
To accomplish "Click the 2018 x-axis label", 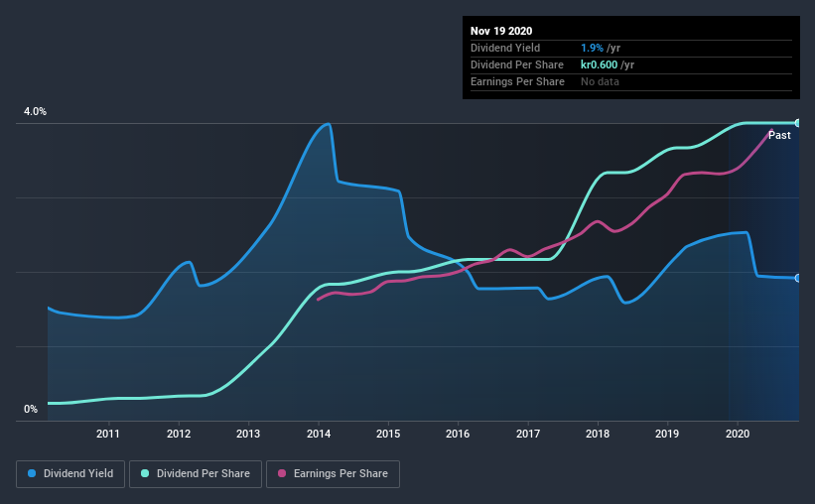I will (598, 434).
